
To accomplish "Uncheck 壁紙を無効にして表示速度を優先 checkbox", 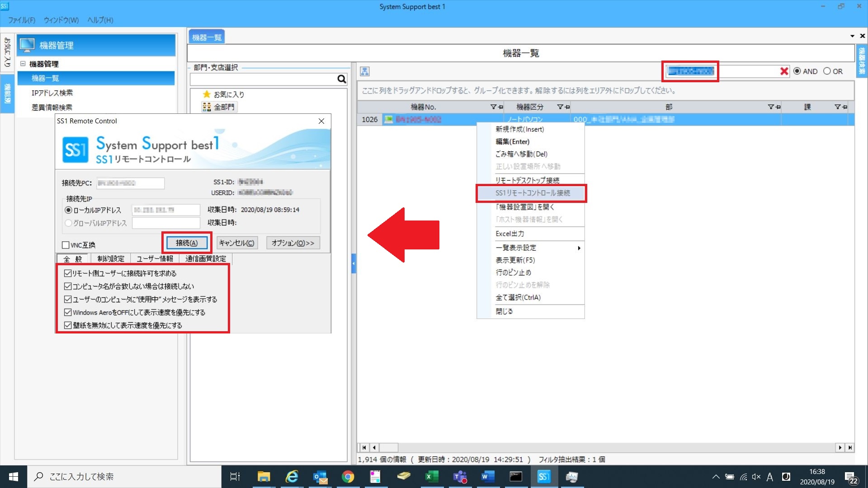I will click(x=68, y=325).
